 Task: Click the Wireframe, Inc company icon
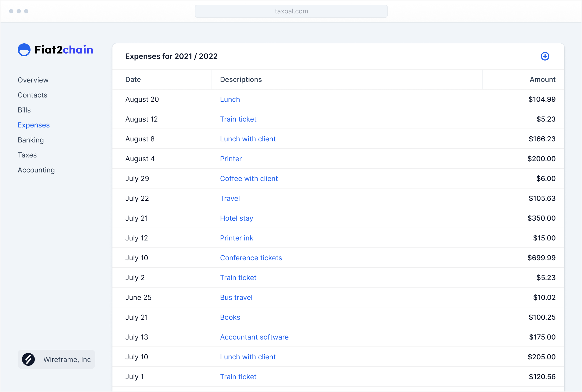28,359
